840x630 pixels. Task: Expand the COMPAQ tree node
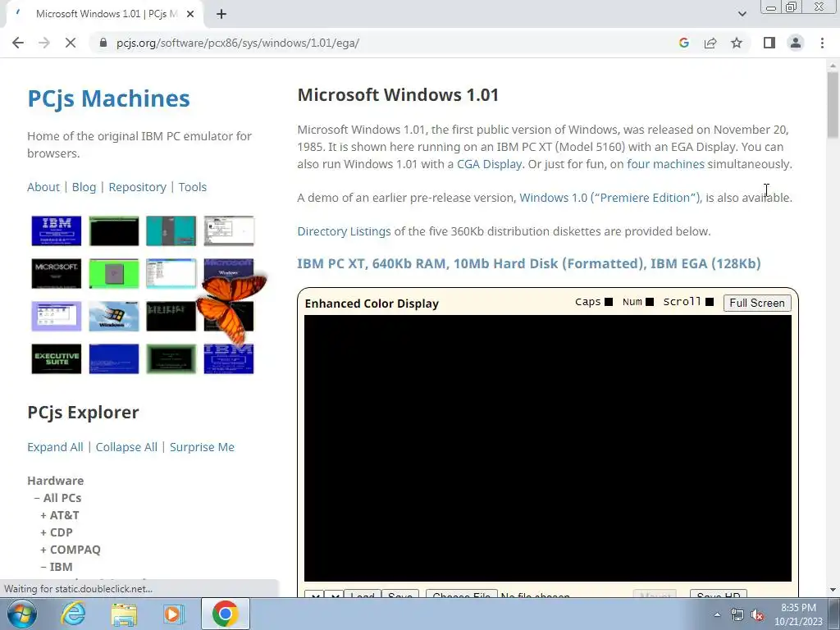tap(71, 550)
